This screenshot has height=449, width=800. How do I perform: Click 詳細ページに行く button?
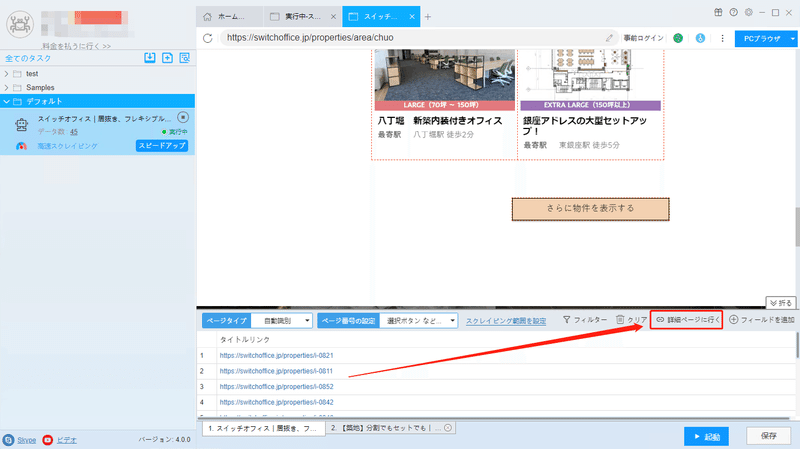(687, 319)
